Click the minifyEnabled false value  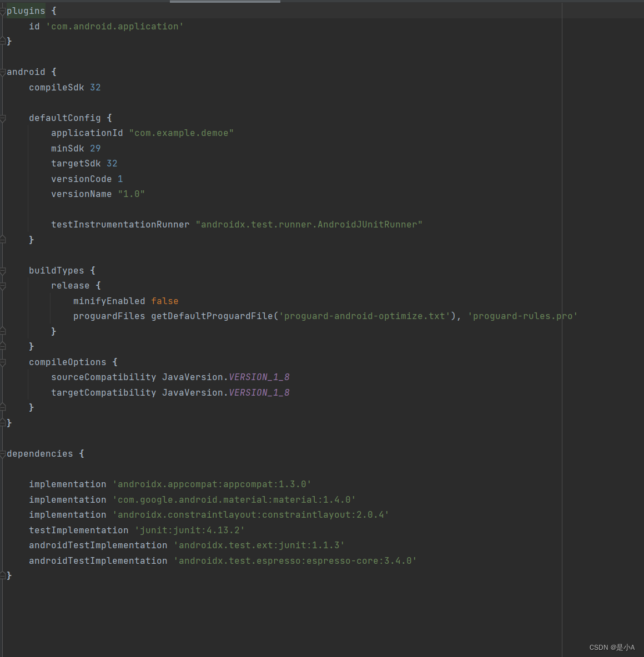165,301
